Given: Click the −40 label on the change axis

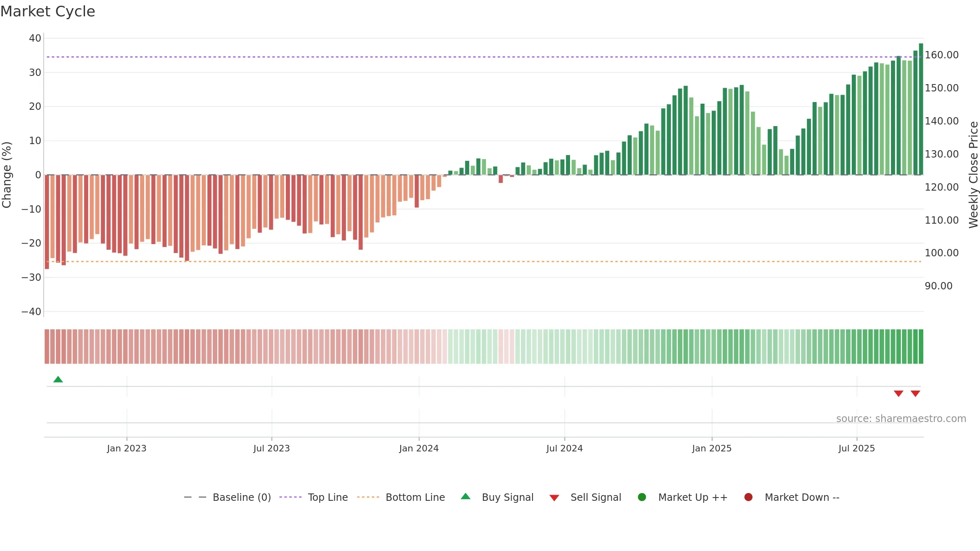Looking at the screenshot, I should [x=31, y=311].
